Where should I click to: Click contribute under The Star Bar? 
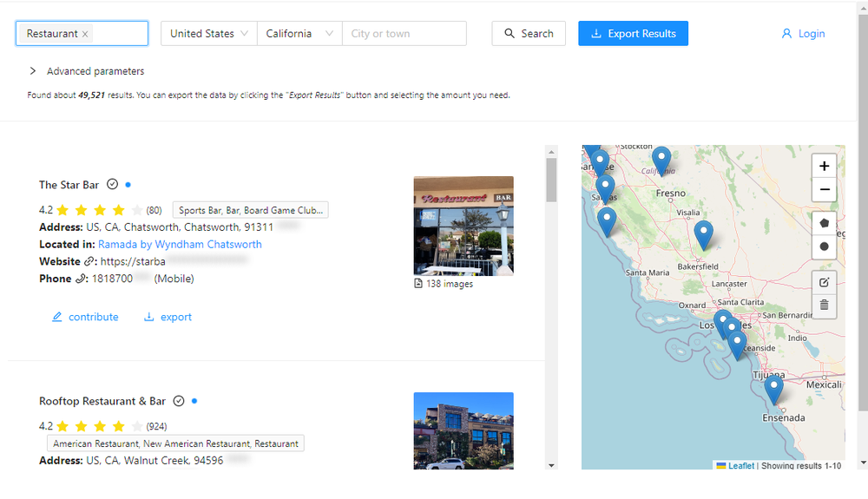coord(85,317)
